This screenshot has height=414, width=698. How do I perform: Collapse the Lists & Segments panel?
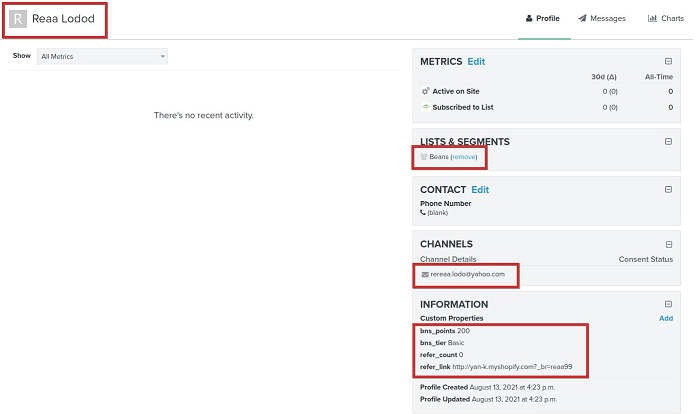coord(668,141)
